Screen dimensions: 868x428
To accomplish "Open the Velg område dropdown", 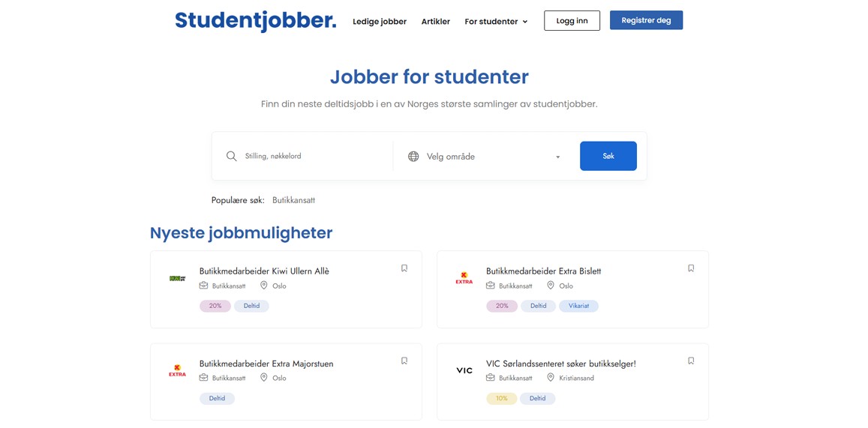I will [x=492, y=157].
